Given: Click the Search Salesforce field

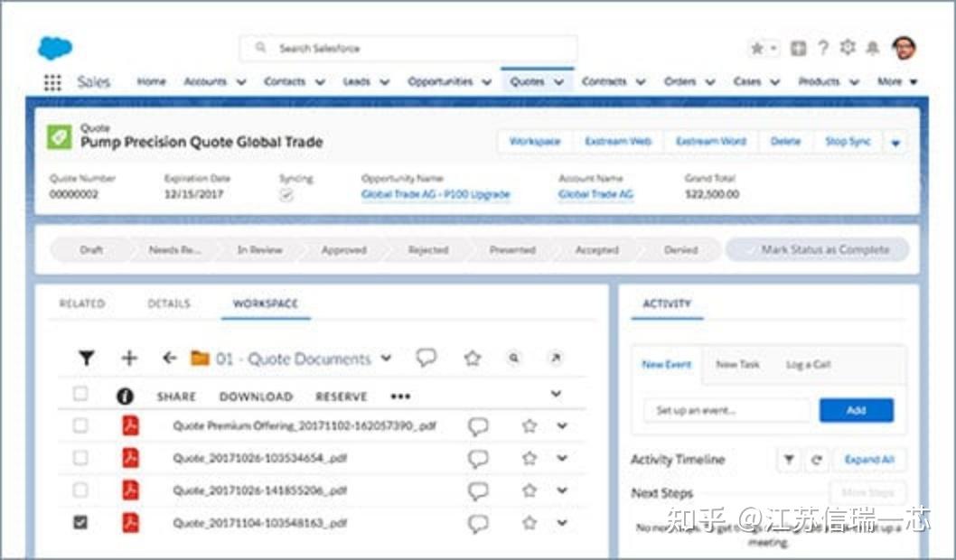Looking at the screenshot, I should 408,48.
